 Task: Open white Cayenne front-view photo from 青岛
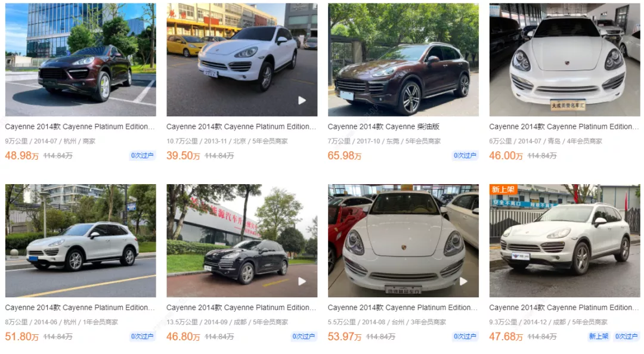(565, 60)
